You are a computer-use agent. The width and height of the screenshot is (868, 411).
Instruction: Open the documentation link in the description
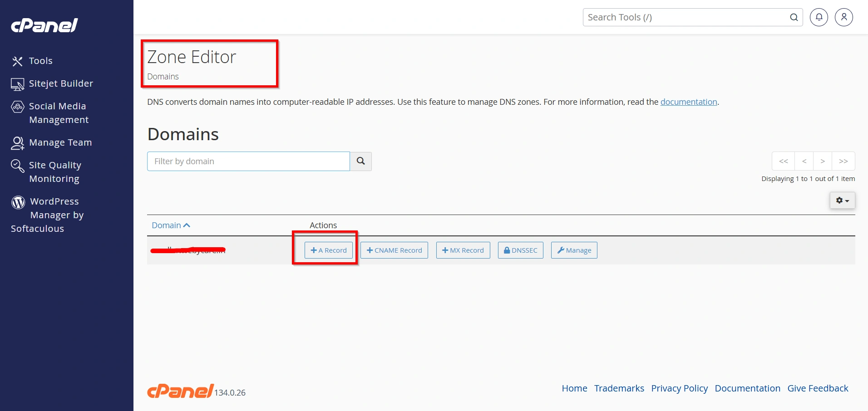[689, 102]
